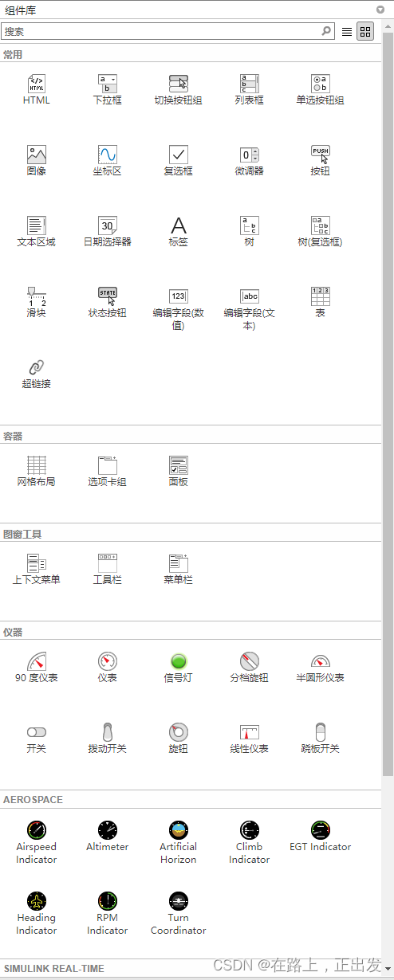
Task: Pick the 状态按钮 state button component
Action: 108,296
